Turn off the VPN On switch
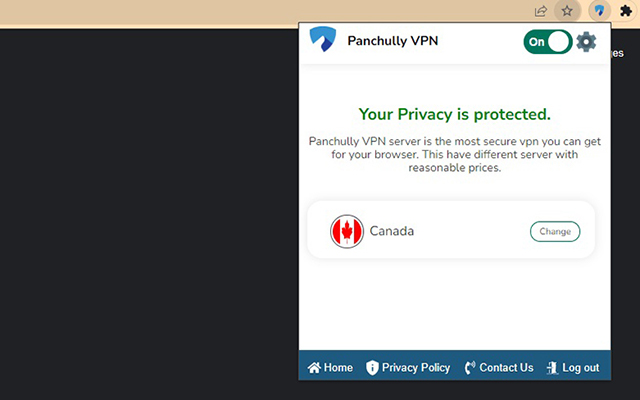This screenshot has height=400, width=640. point(547,42)
